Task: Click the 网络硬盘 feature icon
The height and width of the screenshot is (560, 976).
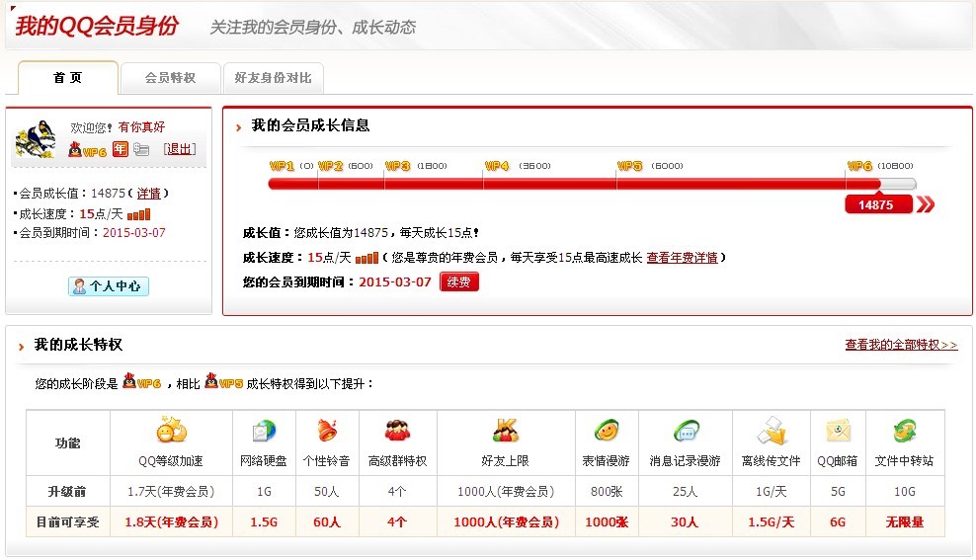Action: (x=264, y=431)
